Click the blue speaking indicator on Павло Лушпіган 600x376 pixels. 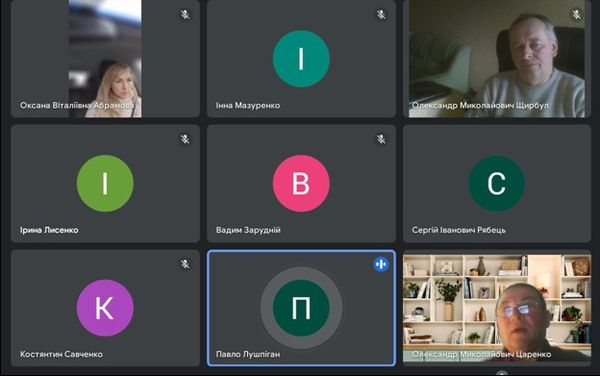click(x=381, y=264)
